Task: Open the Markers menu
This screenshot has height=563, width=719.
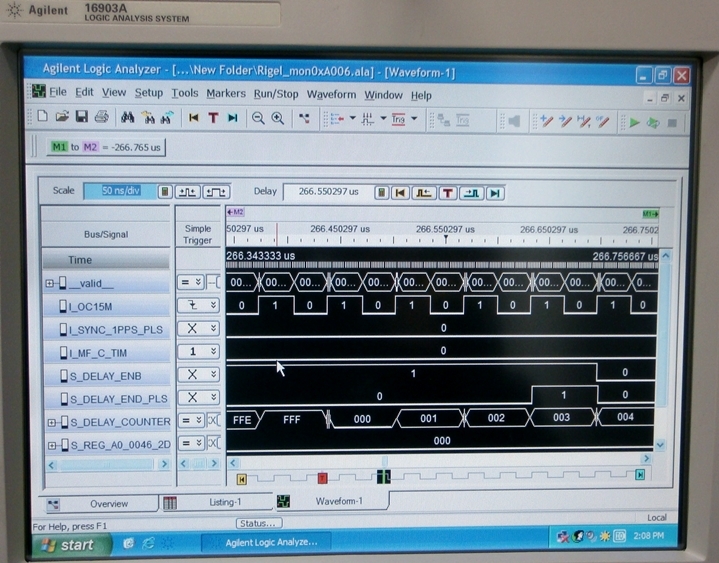Action: (226, 94)
